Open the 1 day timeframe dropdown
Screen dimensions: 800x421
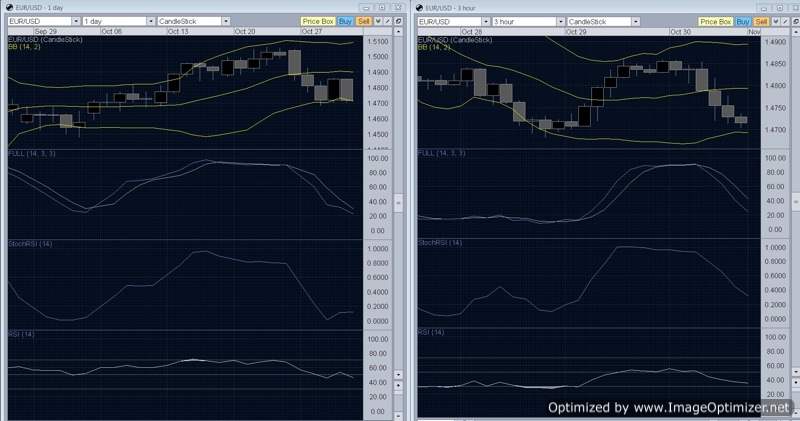click(151, 21)
